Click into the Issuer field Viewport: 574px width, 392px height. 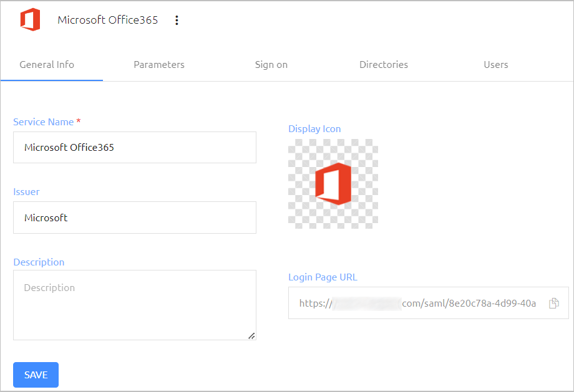pos(135,218)
